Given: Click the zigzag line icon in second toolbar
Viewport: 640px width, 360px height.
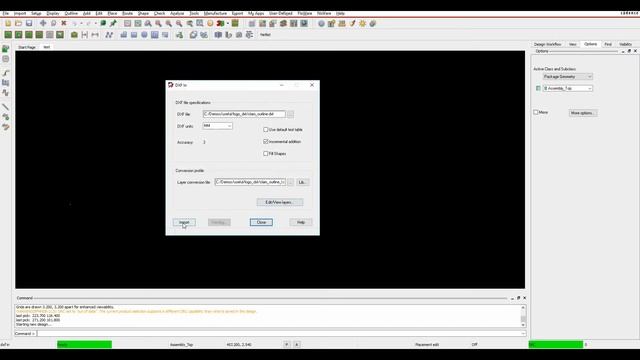Looking at the screenshot, I should [x=109, y=35].
